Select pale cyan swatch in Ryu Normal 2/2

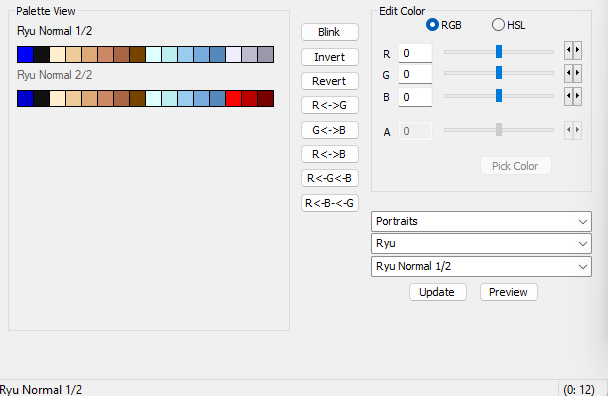pos(154,99)
